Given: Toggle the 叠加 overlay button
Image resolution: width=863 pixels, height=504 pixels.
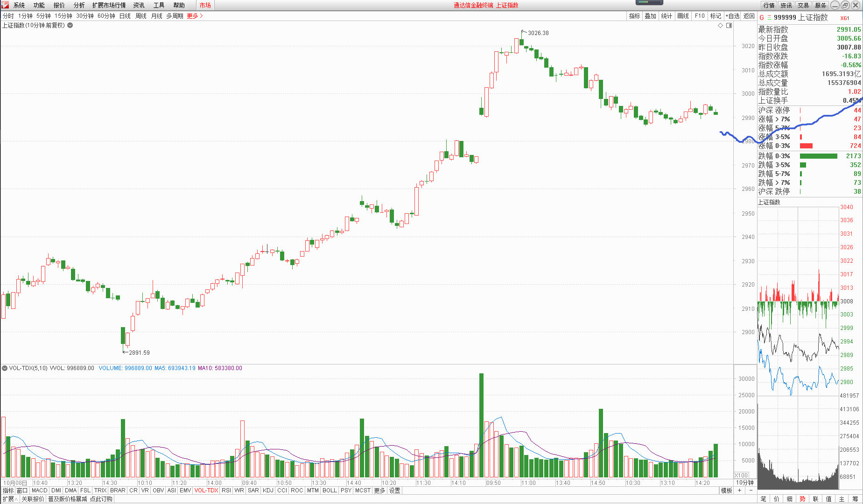Looking at the screenshot, I should point(650,16).
